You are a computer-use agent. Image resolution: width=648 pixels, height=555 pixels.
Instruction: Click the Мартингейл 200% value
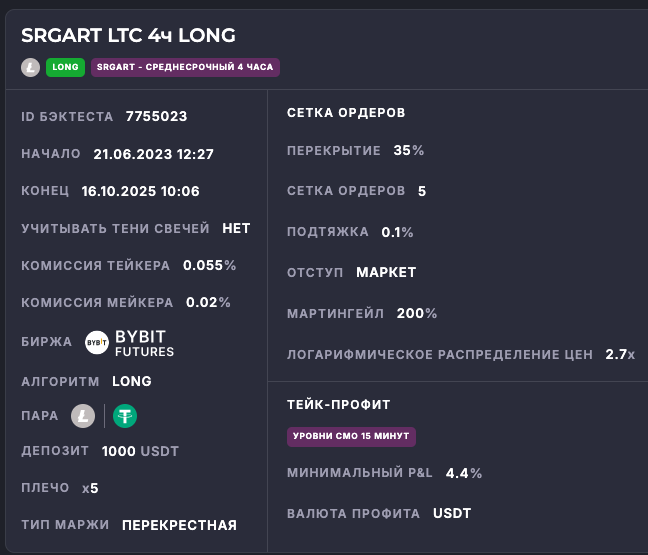click(416, 313)
